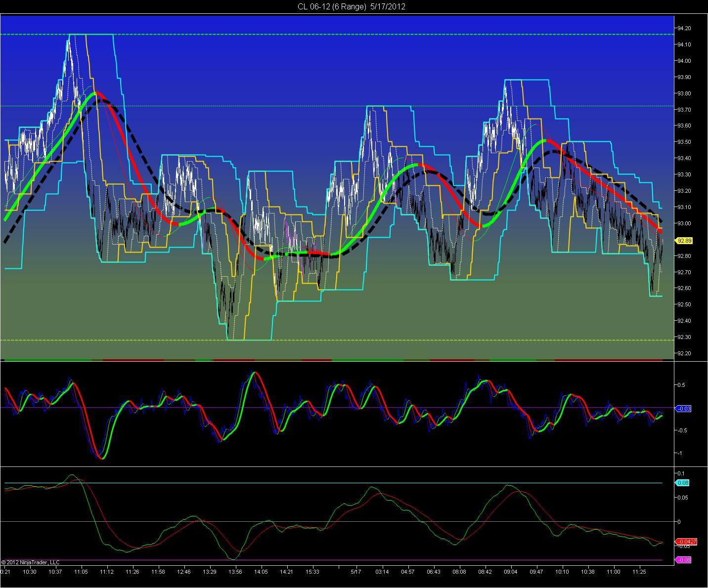Select the 11:58 time axis label

coord(158,572)
